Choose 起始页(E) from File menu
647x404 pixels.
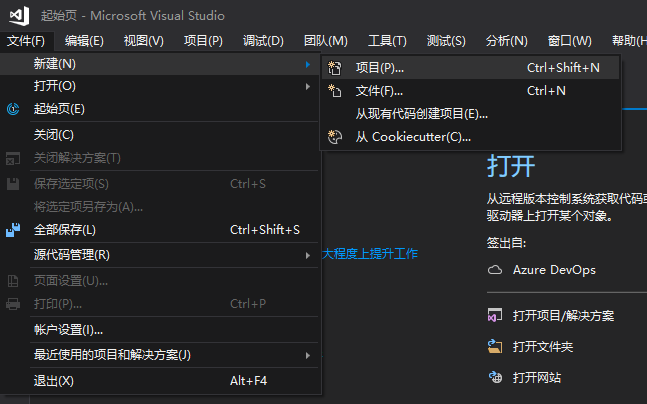click(x=160, y=109)
